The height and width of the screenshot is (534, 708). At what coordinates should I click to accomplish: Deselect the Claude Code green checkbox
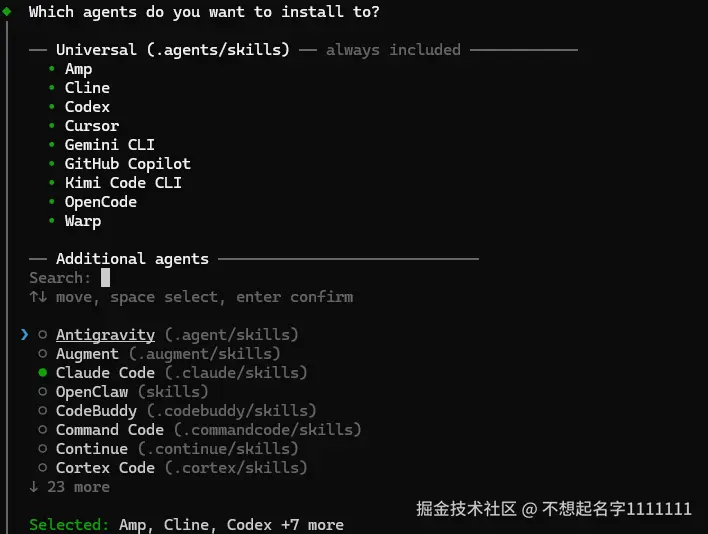tap(43, 373)
